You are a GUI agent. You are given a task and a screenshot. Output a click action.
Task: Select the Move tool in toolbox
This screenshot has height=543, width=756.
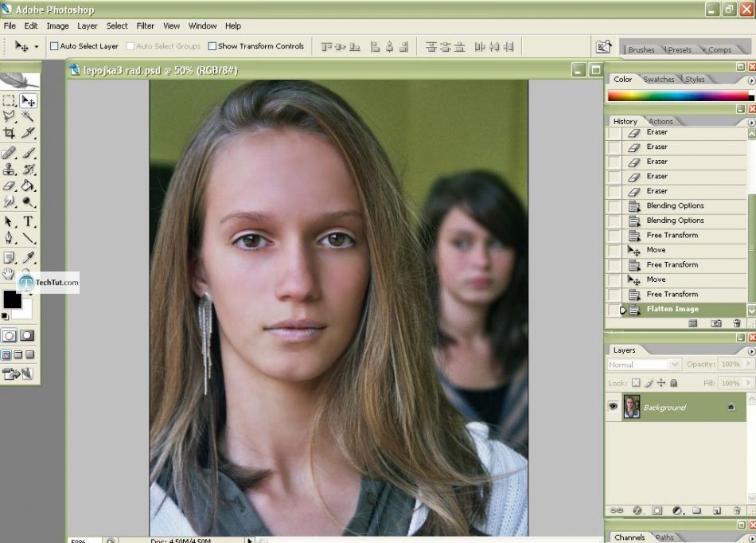point(29,101)
